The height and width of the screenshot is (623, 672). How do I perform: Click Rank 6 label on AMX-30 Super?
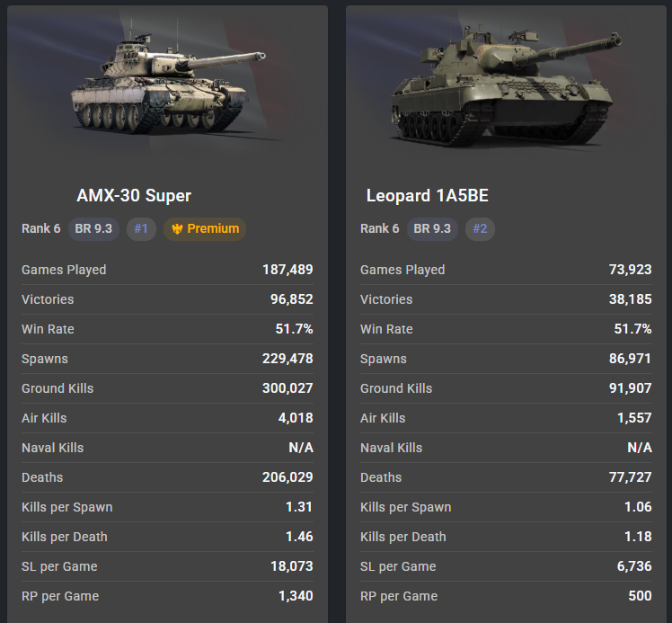[41, 229]
